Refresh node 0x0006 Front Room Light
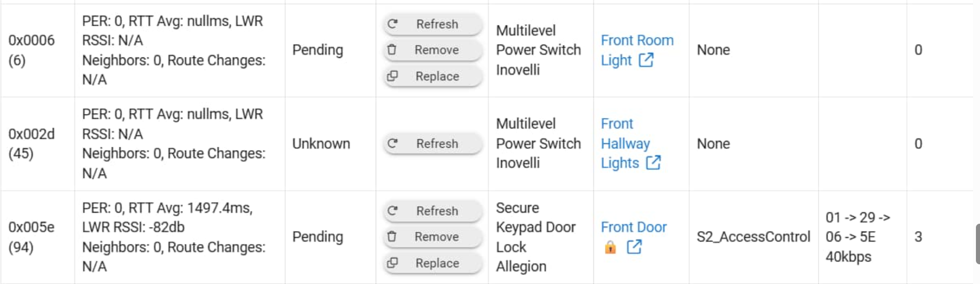Image resolution: width=980 pixels, height=284 pixels. [433, 24]
